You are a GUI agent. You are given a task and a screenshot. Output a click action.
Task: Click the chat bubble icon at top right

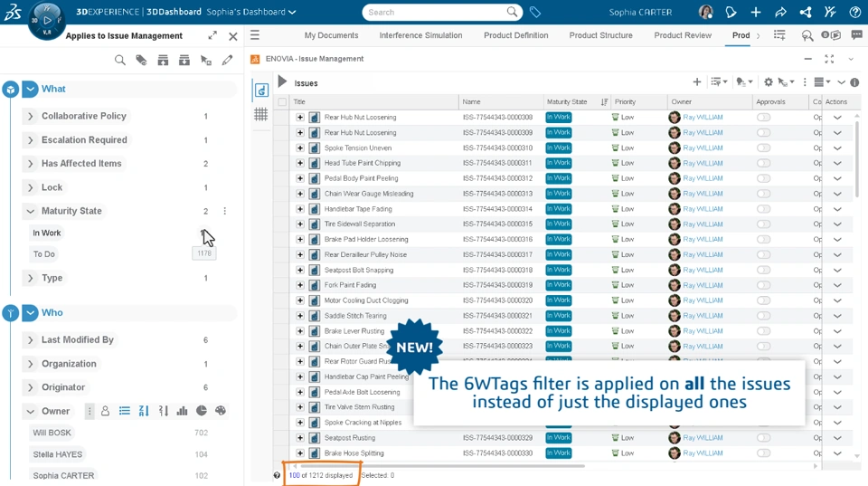[856, 35]
